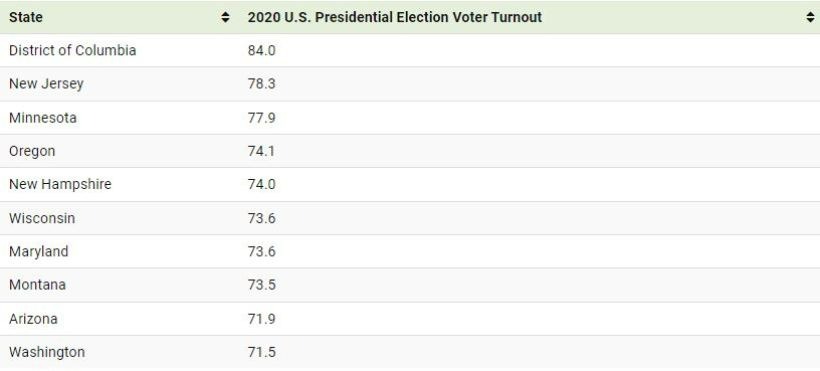Click the 74.1 turnout value
Viewport: 820px width, 371px height.
coord(261,151)
